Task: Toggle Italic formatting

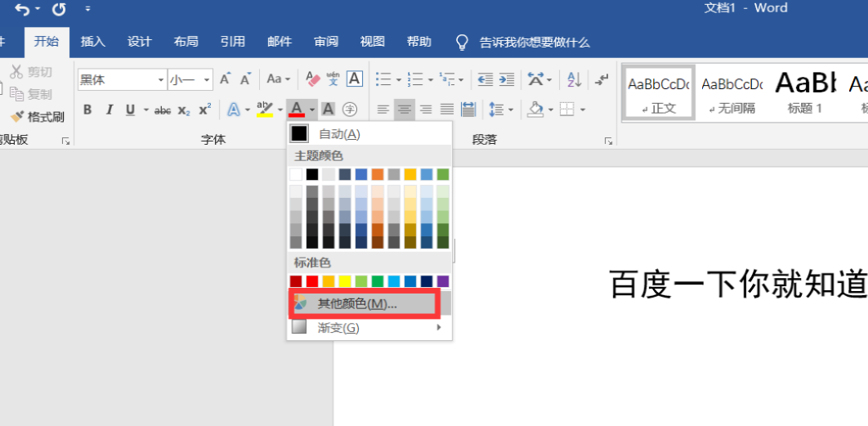Action: click(x=109, y=110)
